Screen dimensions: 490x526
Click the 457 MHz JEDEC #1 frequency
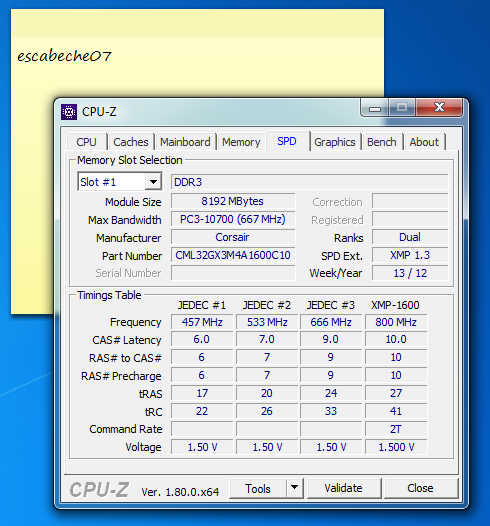[202, 322]
